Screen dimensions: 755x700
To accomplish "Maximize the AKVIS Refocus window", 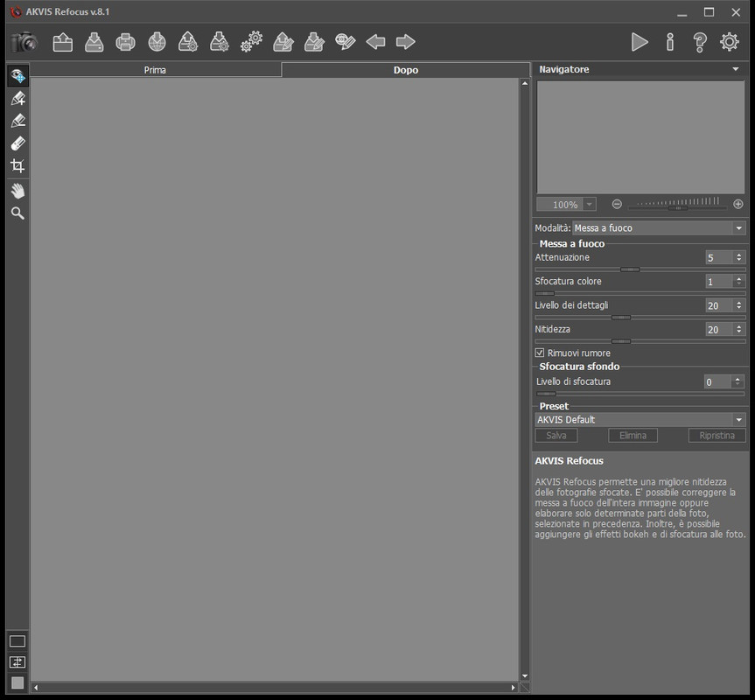I will 709,12.
